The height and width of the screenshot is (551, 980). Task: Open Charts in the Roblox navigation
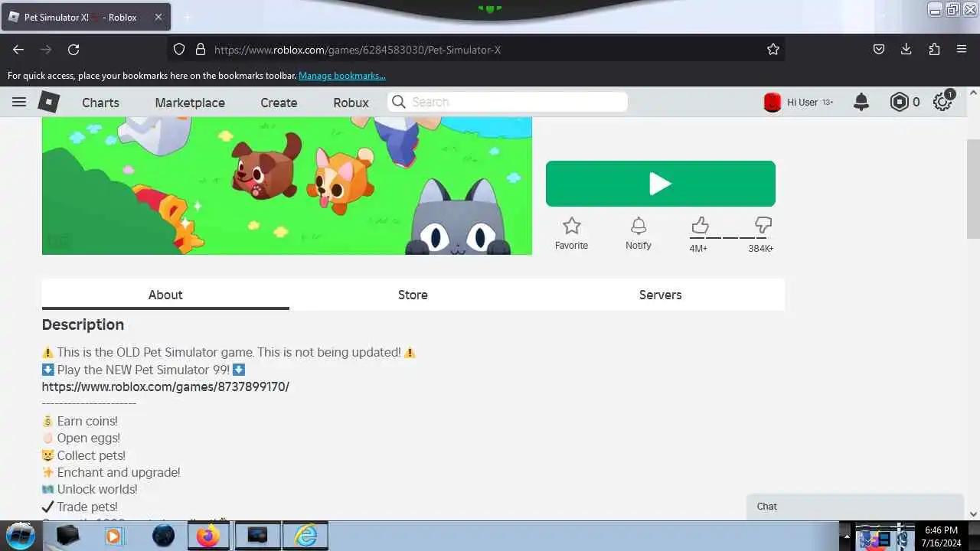tap(100, 103)
